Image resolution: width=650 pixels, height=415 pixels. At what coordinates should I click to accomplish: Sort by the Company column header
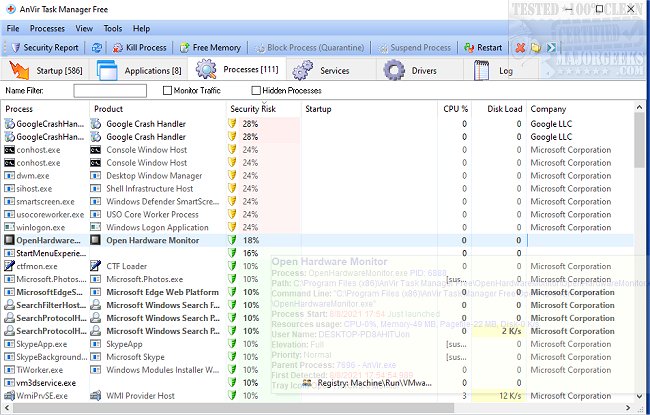(580, 109)
